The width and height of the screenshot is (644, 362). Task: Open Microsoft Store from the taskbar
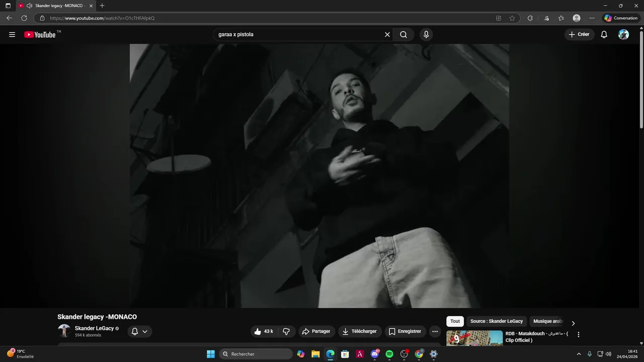(345, 354)
